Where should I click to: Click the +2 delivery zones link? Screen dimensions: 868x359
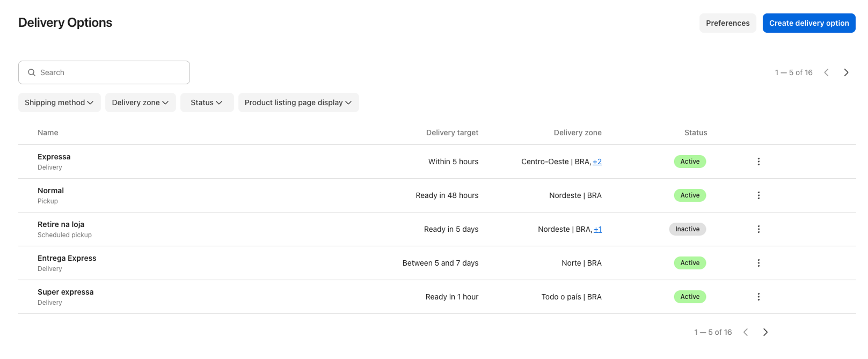[597, 162]
